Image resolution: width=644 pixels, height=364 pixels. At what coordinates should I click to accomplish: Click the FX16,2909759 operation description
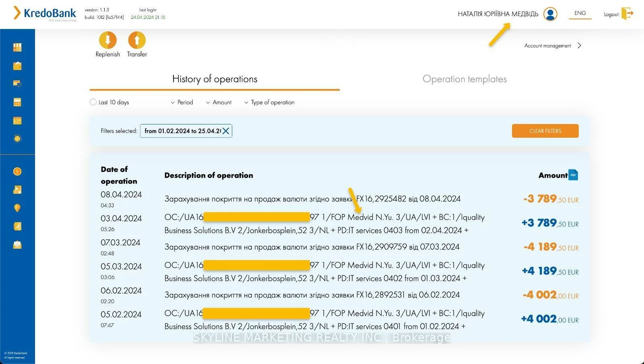pyautogui.click(x=312, y=247)
